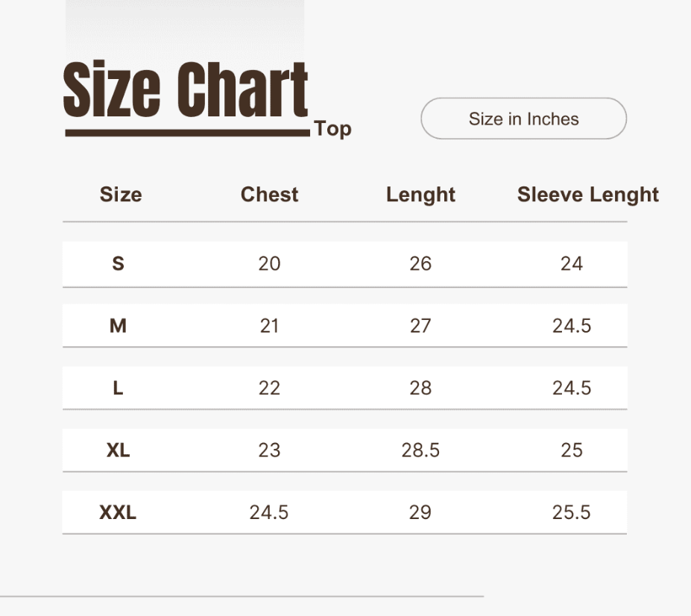The height and width of the screenshot is (616, 691).
Task: Choose the XL size row label
Action: click(x=118, y=450)
